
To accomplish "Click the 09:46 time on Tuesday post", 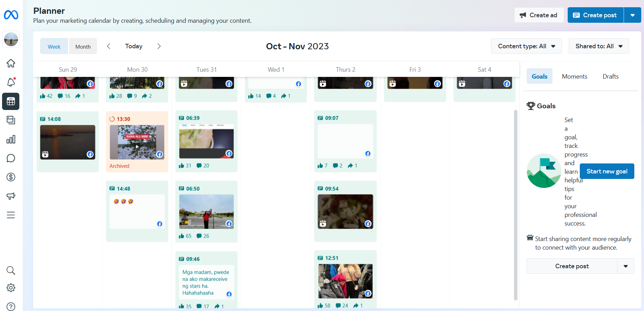I will [193, 259].
